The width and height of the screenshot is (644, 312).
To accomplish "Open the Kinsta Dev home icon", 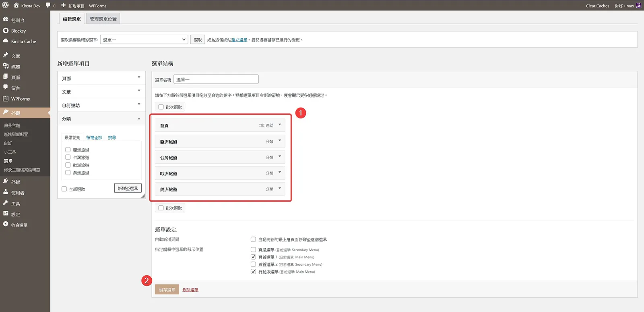I will (x=16, y=5).
